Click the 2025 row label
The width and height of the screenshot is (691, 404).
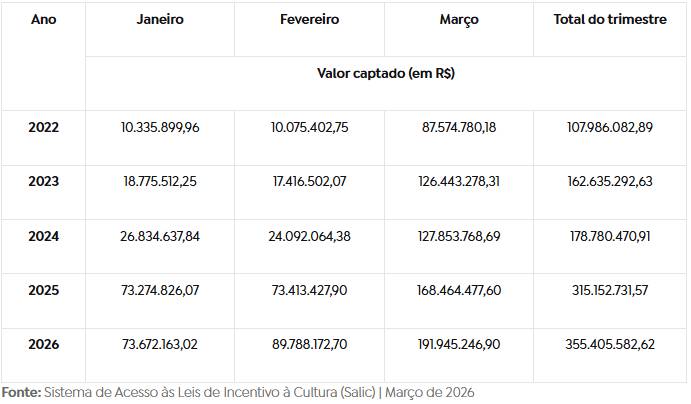(43, 290)
